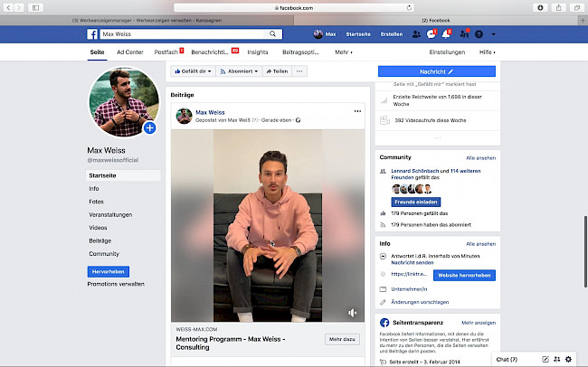Open the quick help question mark icon
588x367 pixels.
click(x=479, y=34)
